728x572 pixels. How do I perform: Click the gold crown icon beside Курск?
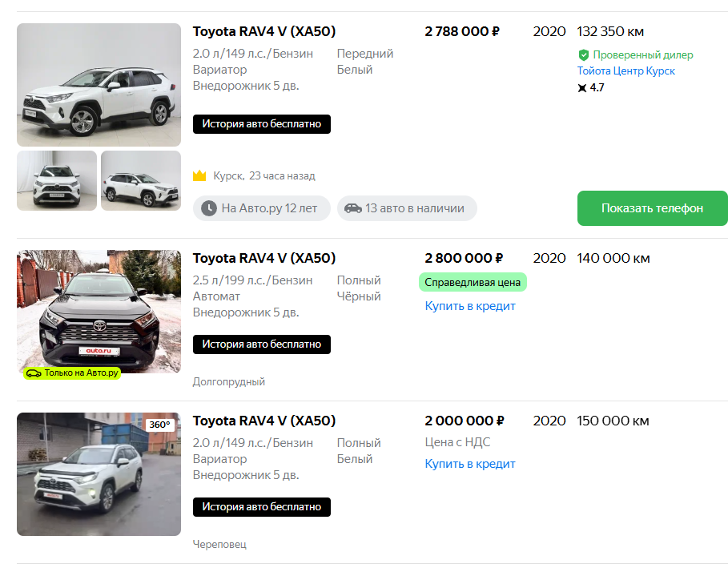pyautogui.click(x=199, y=175)
